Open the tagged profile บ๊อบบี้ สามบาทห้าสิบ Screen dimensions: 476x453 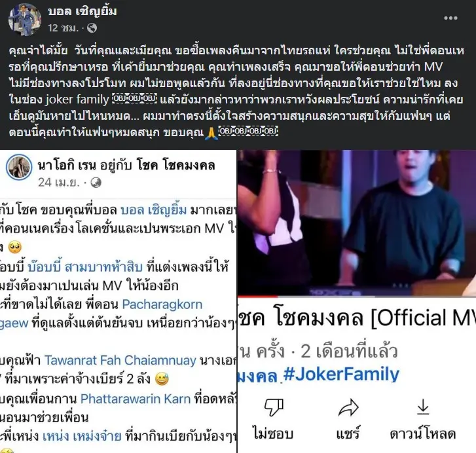pyautogui.click(x=85, y=267)
